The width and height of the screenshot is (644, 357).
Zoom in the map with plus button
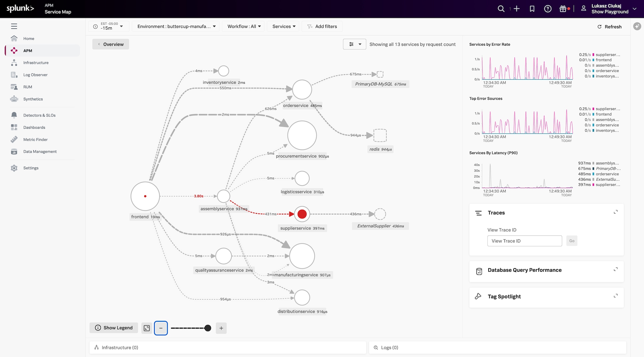pos(221,328)
